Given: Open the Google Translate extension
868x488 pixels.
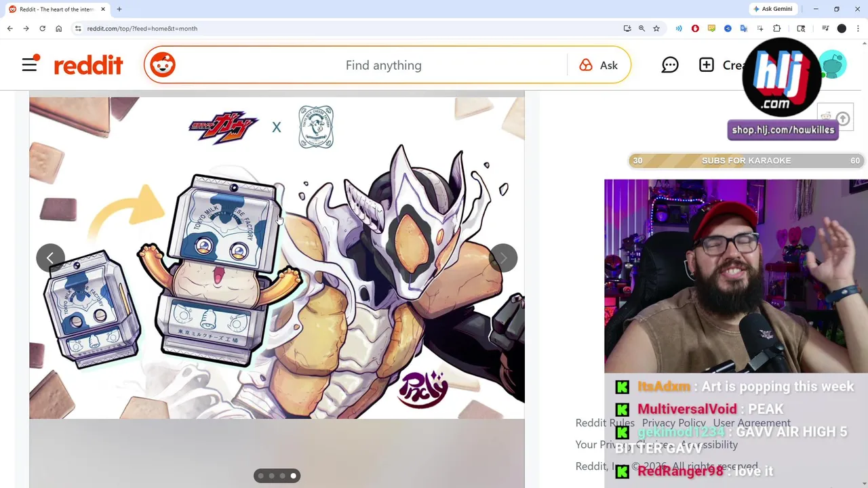Looking at the screenshot, I should [x=744, y=28].
